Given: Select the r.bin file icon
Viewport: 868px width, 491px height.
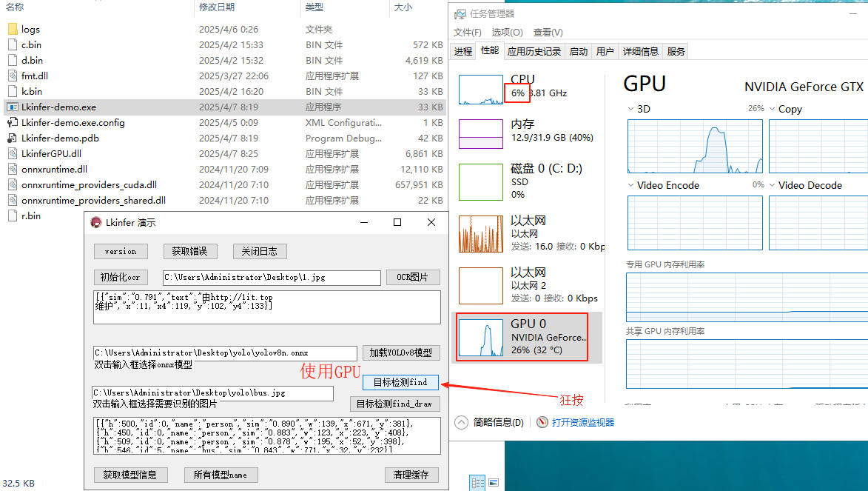Looking at the screenshot, I should coord(13,216).
